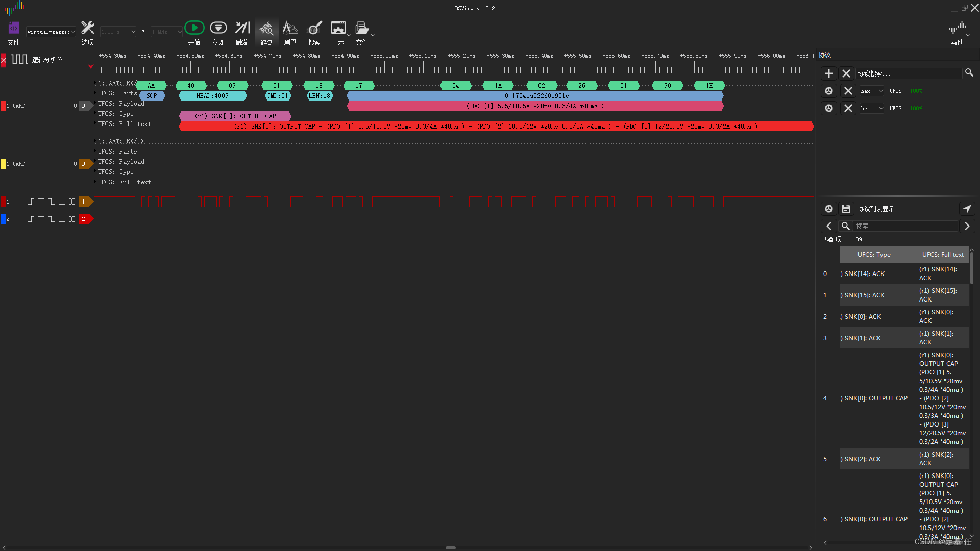This screenshot has width=980, height=551.
Task: Click the Measure (测量) toolbar icon
Action: tap(290, 29)
